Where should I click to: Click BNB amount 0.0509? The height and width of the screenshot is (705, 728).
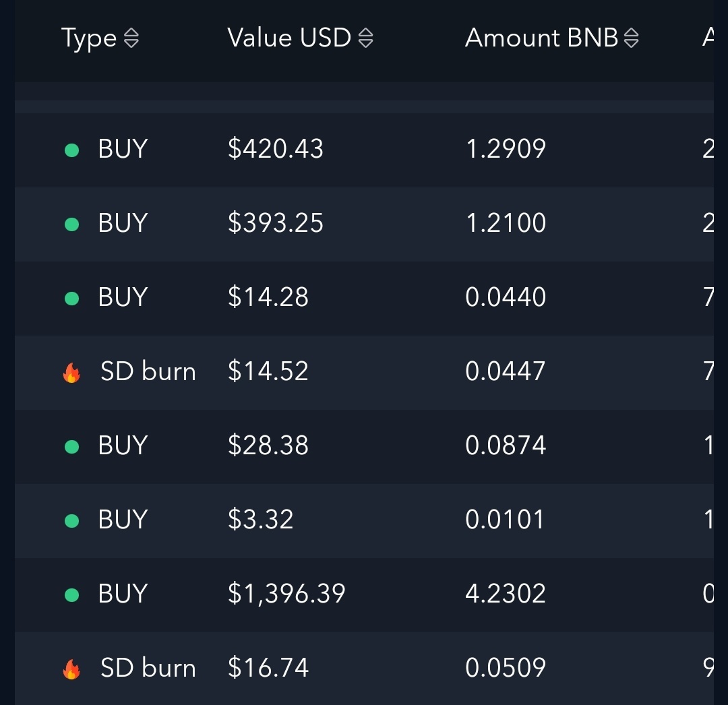pos(506,668)
